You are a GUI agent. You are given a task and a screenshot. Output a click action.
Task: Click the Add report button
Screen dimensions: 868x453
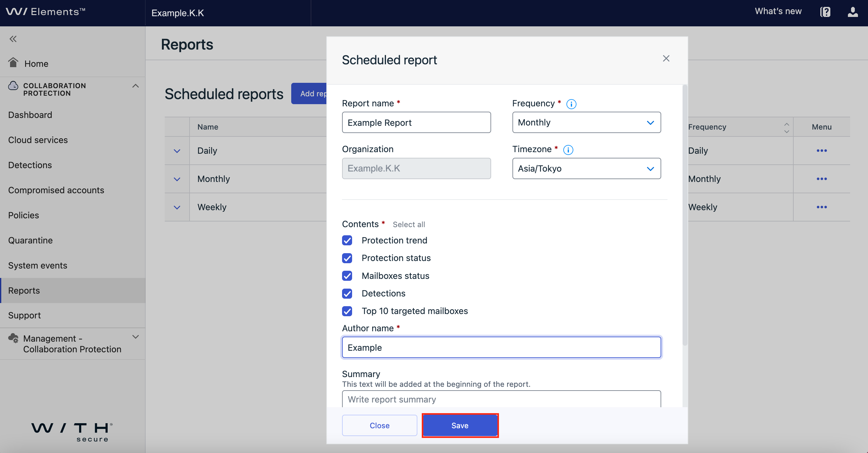(x=309, y=93)
